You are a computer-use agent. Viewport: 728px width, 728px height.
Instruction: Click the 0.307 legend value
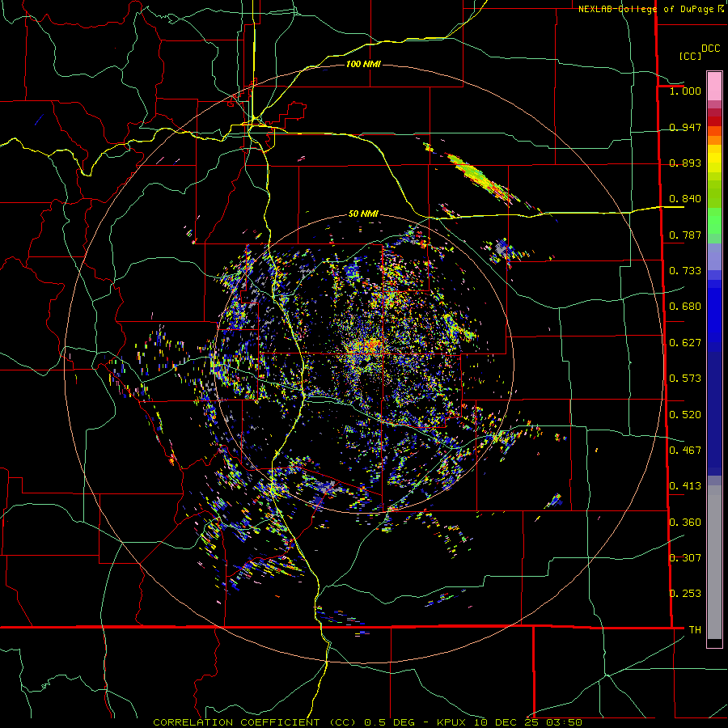[x=685, y=558]
